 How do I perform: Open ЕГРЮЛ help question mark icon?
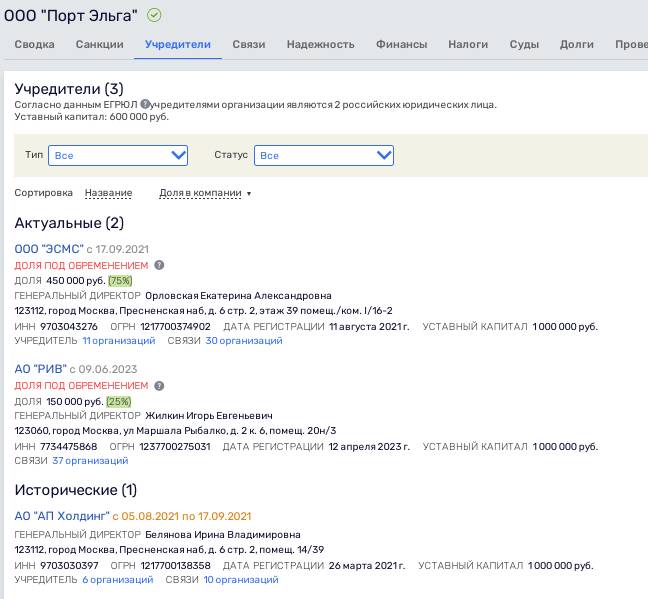click(145, 104)
